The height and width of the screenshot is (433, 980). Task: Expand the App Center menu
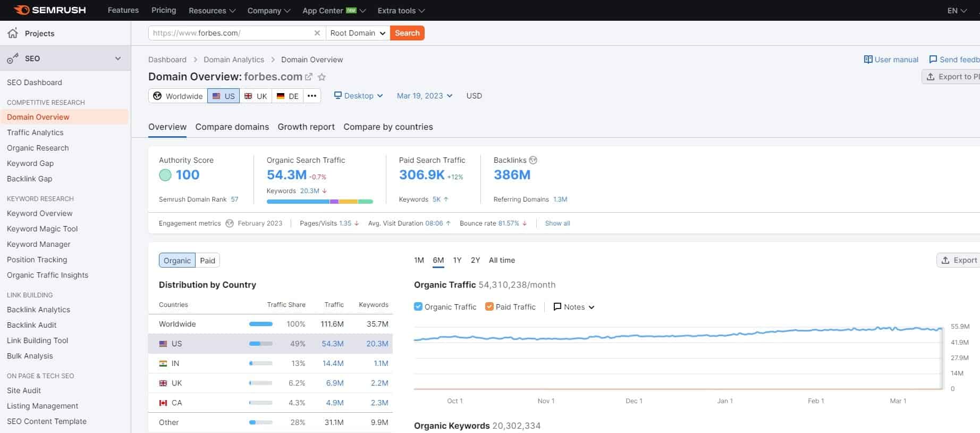tap(334, 11)
